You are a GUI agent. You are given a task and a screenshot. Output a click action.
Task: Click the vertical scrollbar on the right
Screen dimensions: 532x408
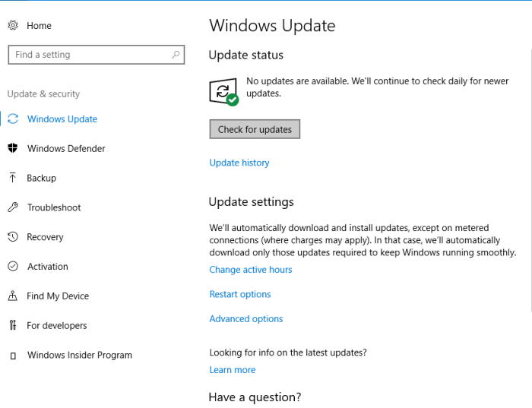coord(530,180)
